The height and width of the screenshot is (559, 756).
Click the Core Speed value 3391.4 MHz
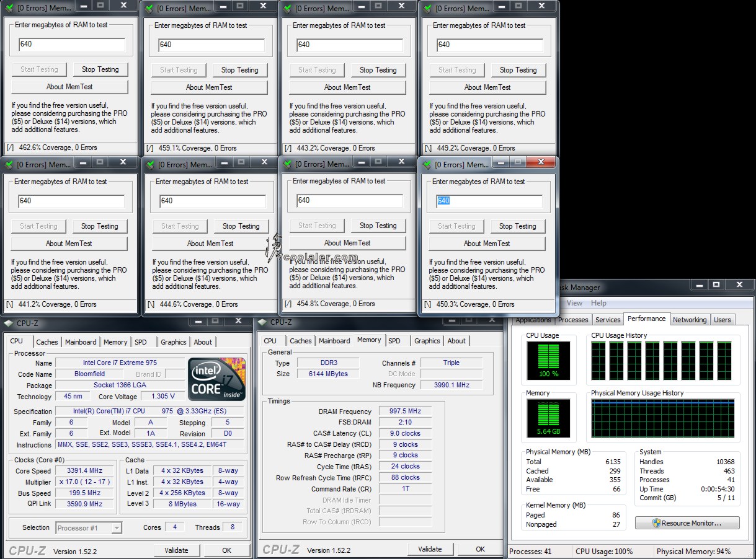pyautogui.click(x=84, y=470)
